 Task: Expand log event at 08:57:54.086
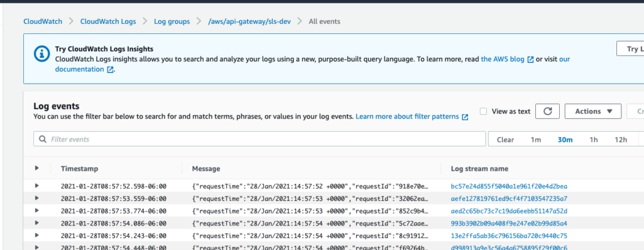click(x=37, y=223)
